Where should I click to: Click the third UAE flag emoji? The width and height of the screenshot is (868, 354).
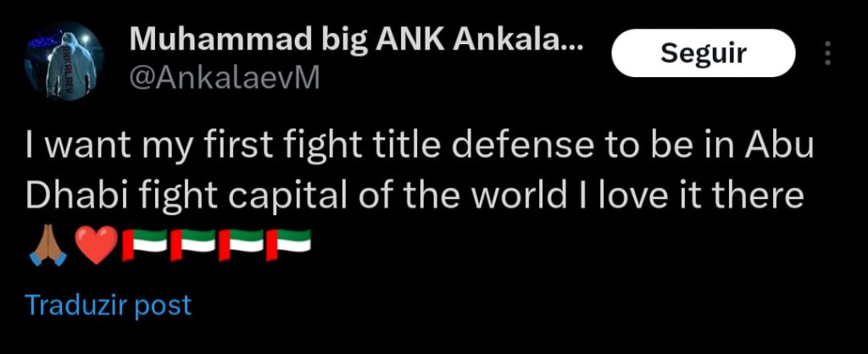pos(242,245)
